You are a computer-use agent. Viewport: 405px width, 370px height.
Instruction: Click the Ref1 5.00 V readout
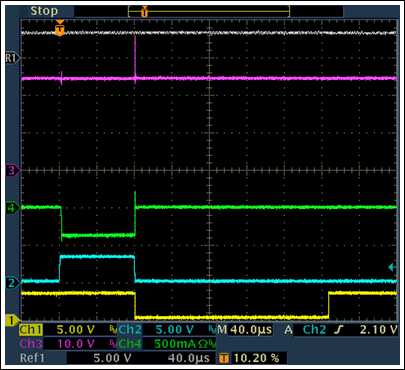pos(76,358)
